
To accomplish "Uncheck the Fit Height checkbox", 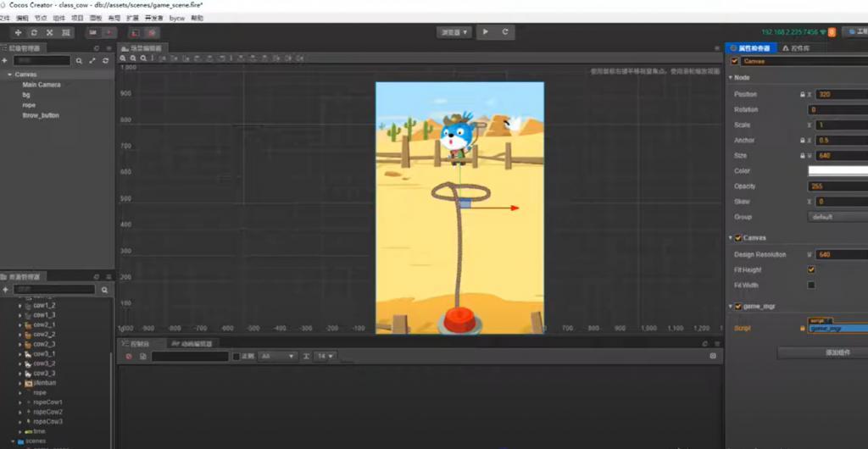I will 811,270.
